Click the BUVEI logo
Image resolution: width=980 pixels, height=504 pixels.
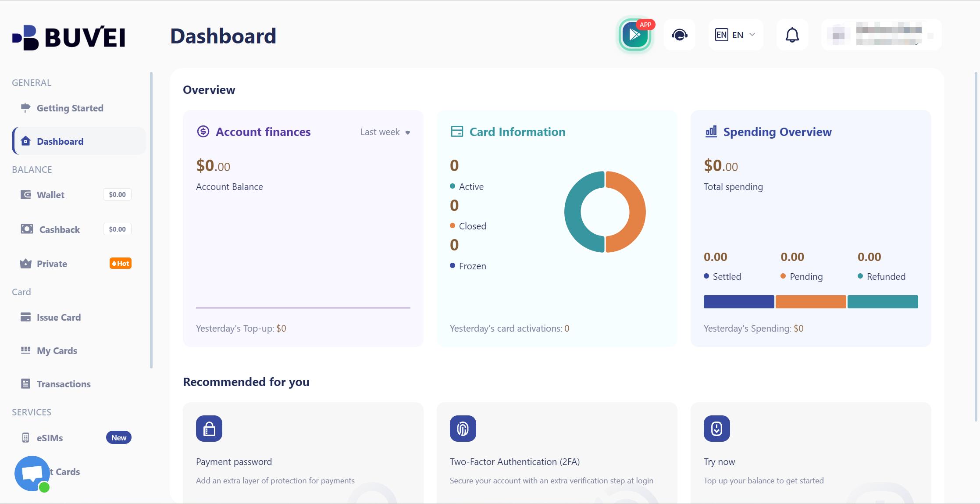[x=69, y=37]
